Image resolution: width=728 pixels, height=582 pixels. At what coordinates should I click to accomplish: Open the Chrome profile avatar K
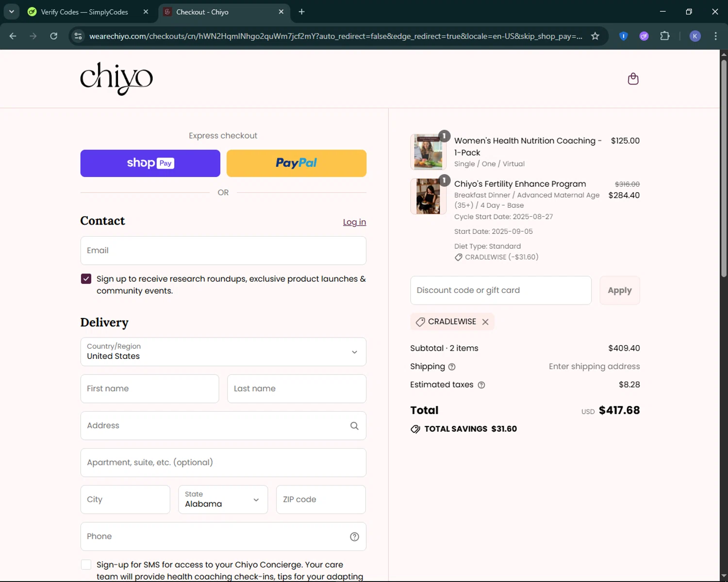pyautogui.click(x=695, y=36)
